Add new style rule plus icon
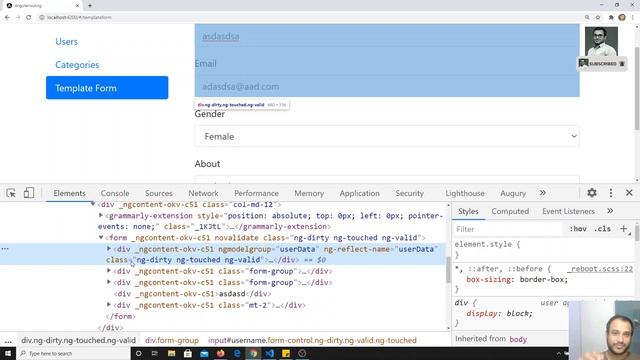The image size is (640, 360). pyautogui.click(x=623, y=229)
